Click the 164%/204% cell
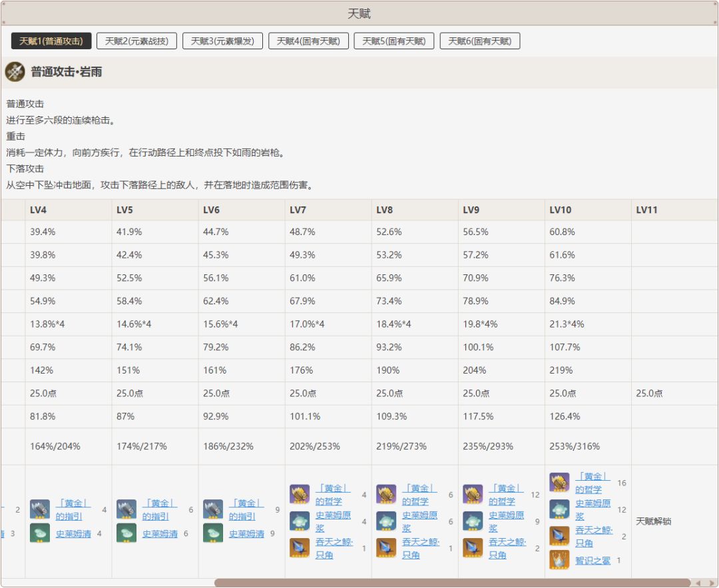 click(x=69, y=446)
